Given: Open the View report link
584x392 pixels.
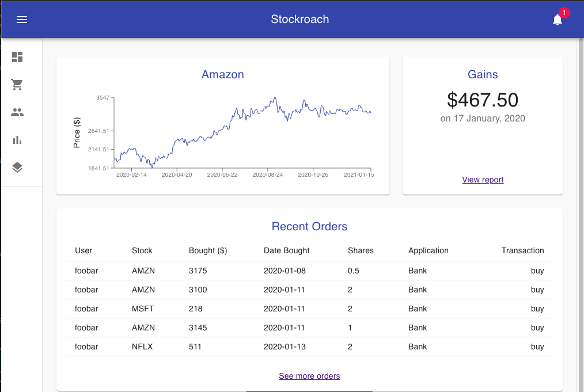Looking at the screenshot, I should (x=483, y=180).
